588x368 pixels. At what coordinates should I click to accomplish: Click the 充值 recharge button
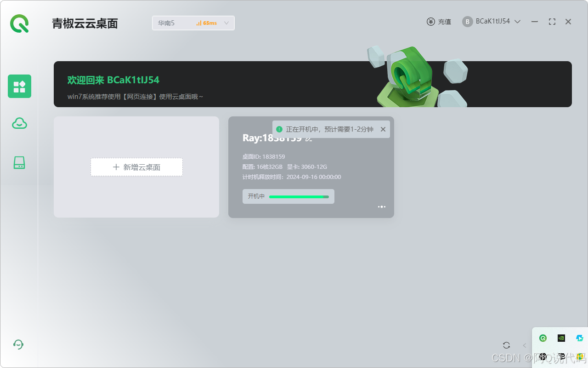pyautogui.click(x=439, y=22)
